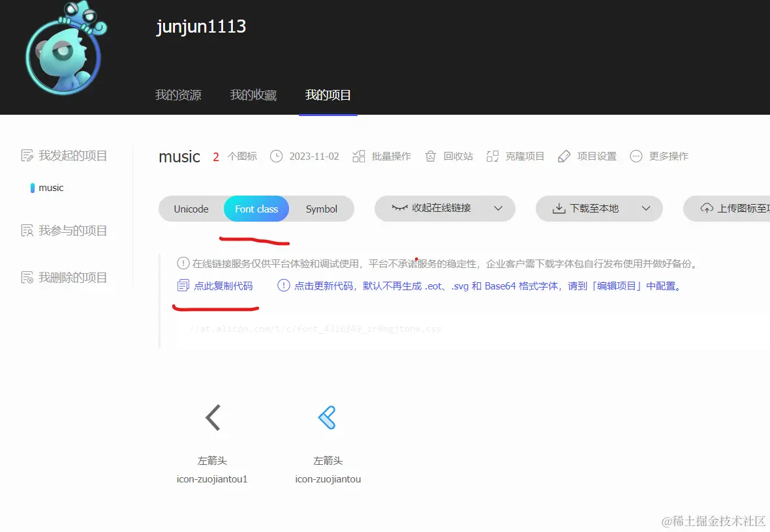Open the 更多操作 more actions menu
Viewport: 770px width, 532px height.
pyautogui.click(x=668, y=156)
